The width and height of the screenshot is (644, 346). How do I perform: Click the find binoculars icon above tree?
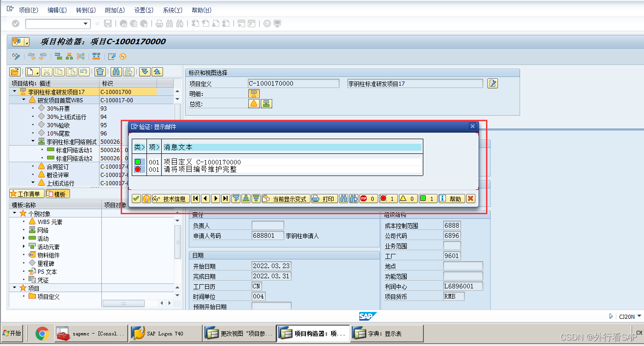(116, 71)
